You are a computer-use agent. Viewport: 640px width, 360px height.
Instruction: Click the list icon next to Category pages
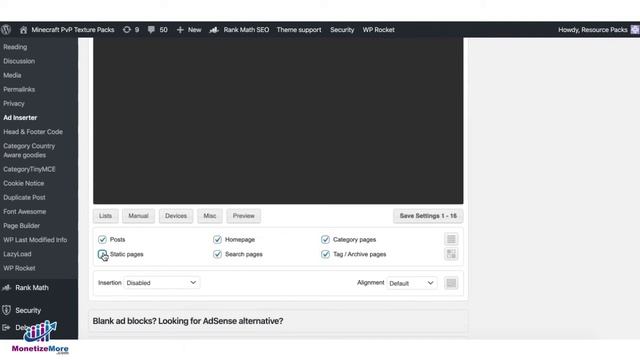coord(451,239)
